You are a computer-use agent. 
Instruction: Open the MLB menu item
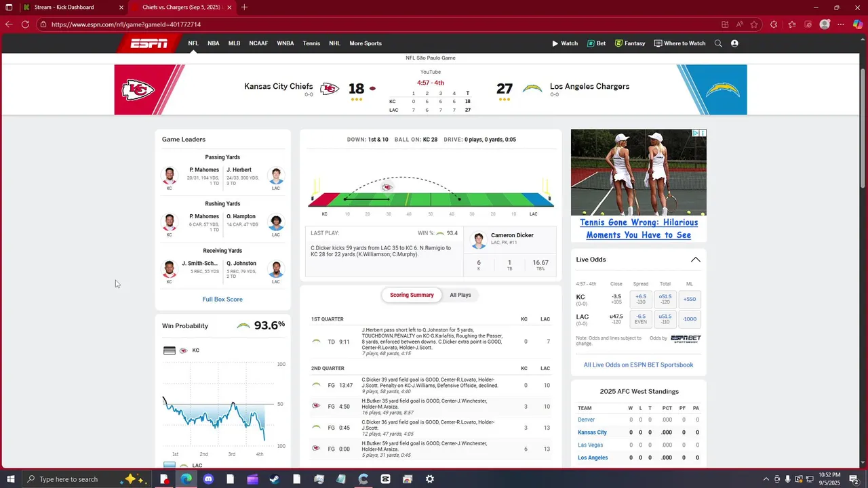(x=234, y=43)
